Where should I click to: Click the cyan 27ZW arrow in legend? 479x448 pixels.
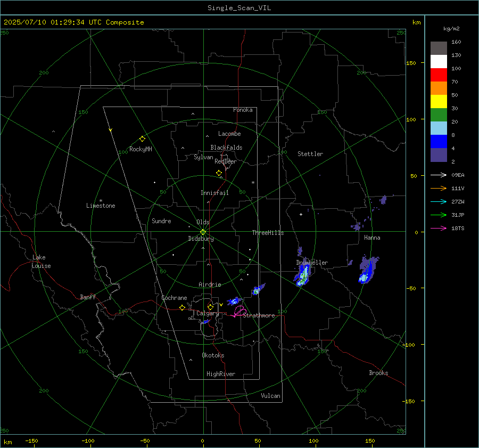pos(439,201)
